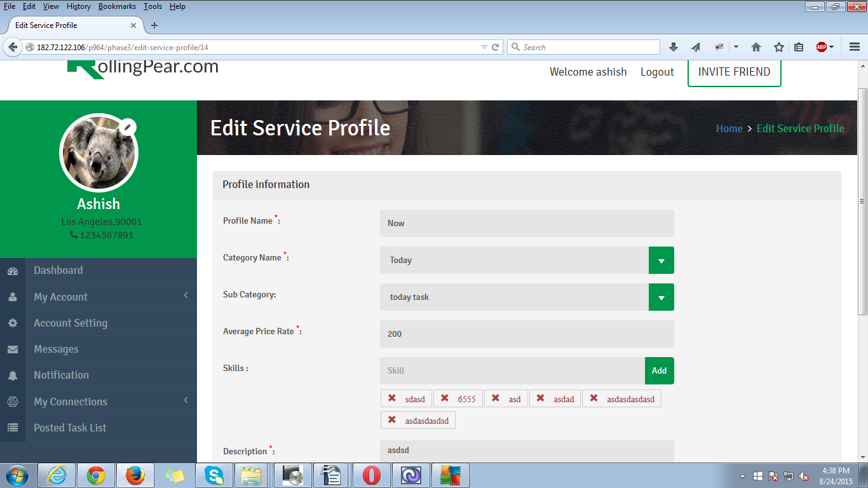Click the page vertical scrollbar thumb
Image resolution: width=868 pixels, height=488 pixels.
pos(863,201)
